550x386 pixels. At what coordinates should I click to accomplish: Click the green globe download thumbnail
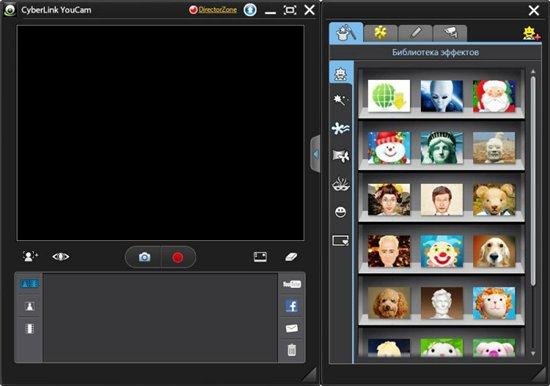(x=389, y=96)
